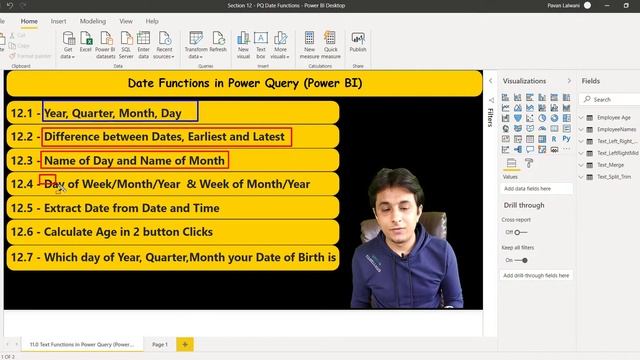Click the Publish button

[358, 42]
